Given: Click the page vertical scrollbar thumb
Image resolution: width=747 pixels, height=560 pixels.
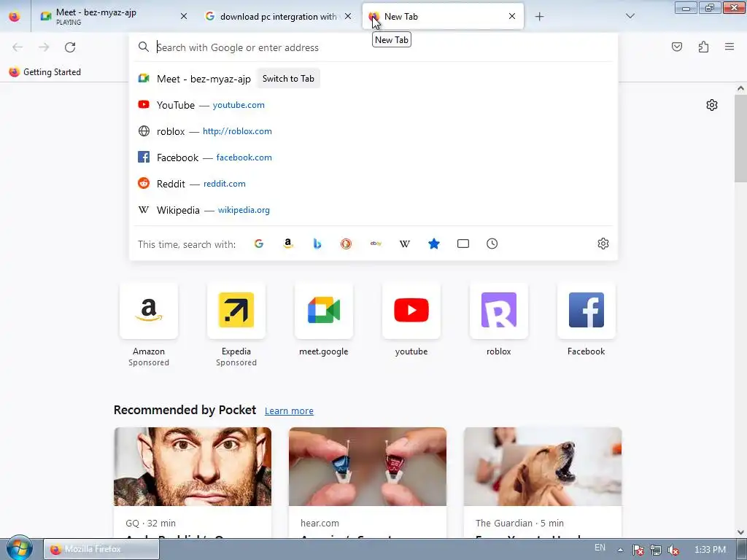Looking at the screenshot, I should click(x=740, y=138).
